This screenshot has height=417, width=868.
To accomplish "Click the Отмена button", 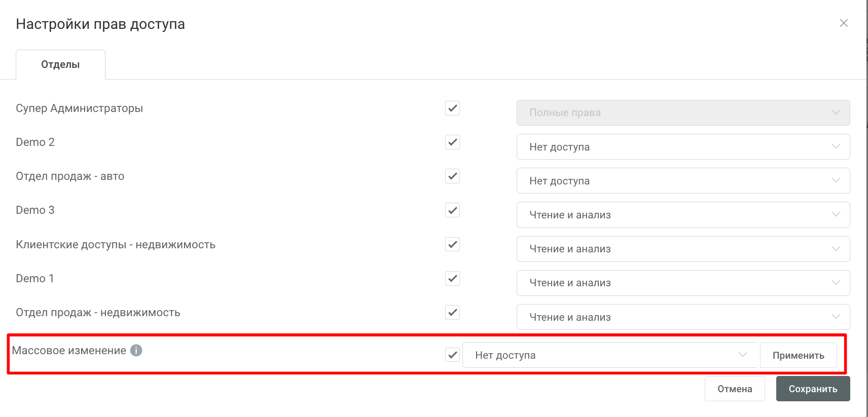I will point(735,389).
